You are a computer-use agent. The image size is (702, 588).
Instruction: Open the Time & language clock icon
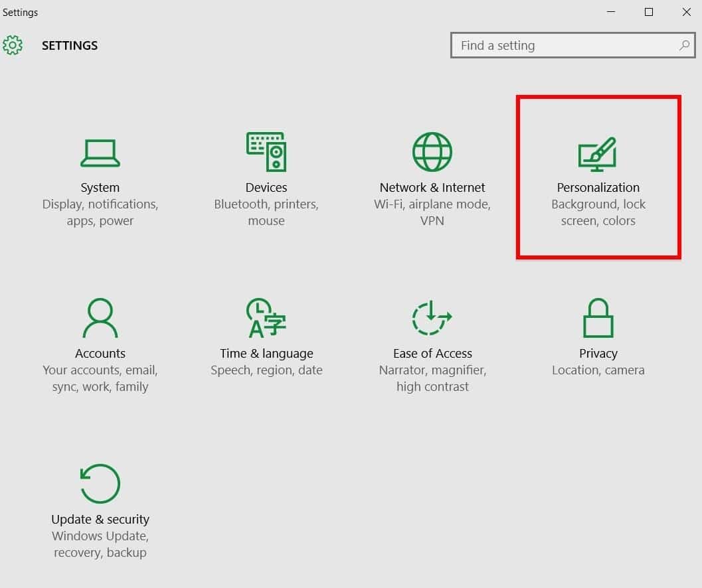pyautogui.click(x=266, y=319)
